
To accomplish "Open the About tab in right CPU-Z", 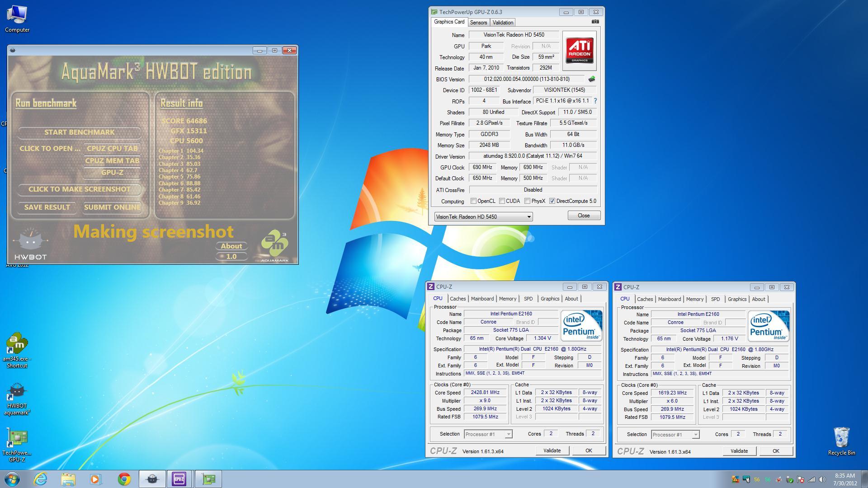I will point(758,299).
